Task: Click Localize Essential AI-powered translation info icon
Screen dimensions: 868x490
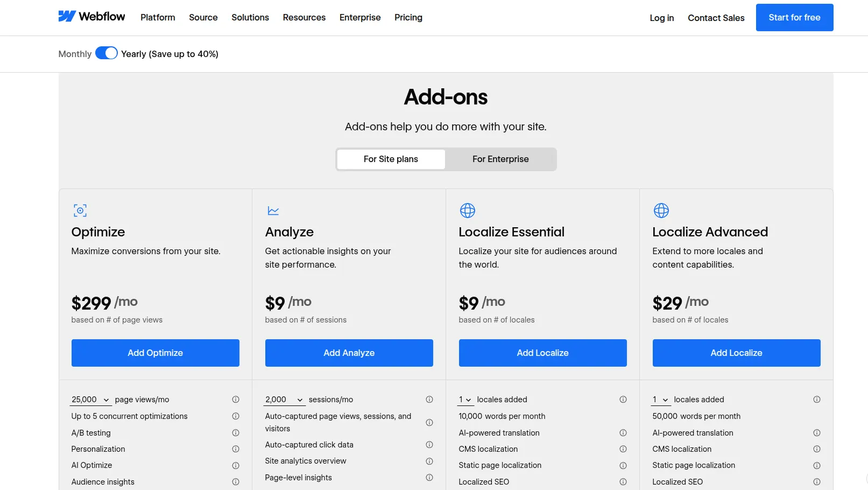Action: tap(623, 433)
